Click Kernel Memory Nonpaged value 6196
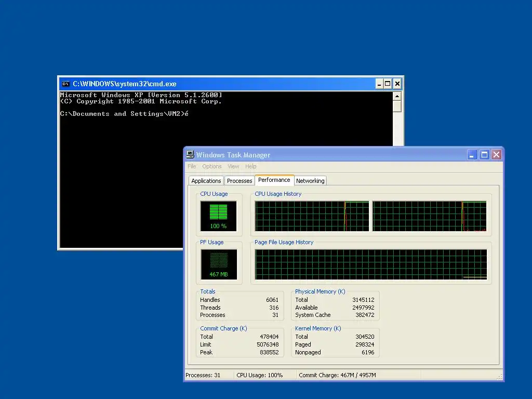 (x=368, y=353)
